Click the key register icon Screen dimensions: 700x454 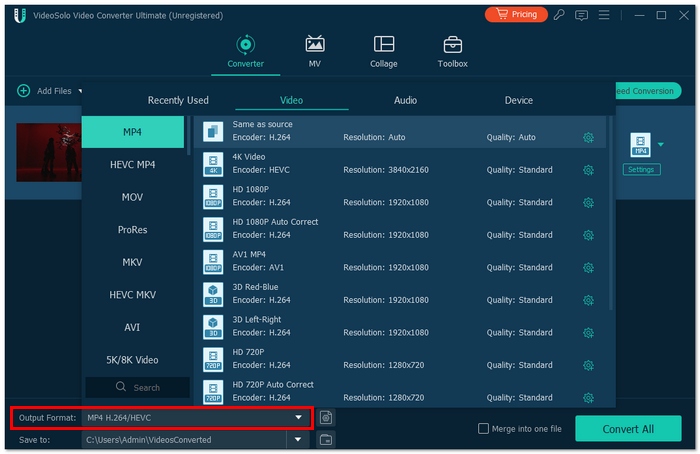559,15
